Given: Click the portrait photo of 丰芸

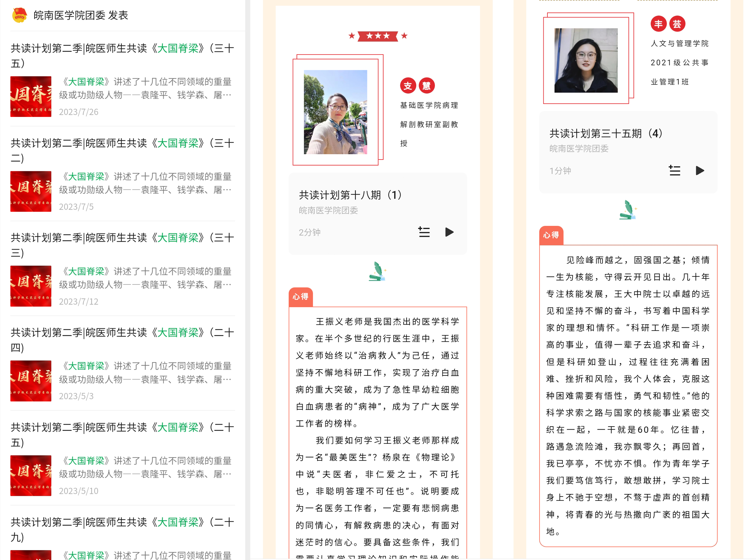Looking at the screenshot, I should tap(586, 60).
